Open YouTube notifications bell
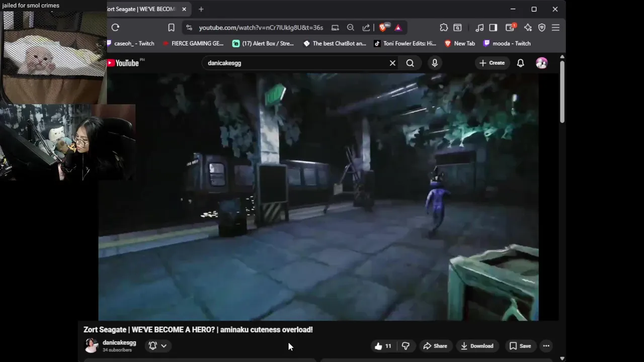644x362 pixels. click(521, 63)
